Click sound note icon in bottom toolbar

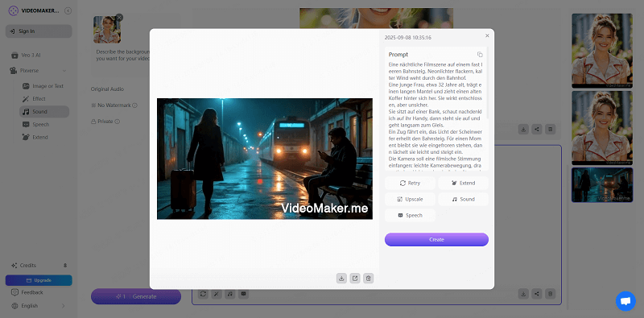tap(230, 294)
